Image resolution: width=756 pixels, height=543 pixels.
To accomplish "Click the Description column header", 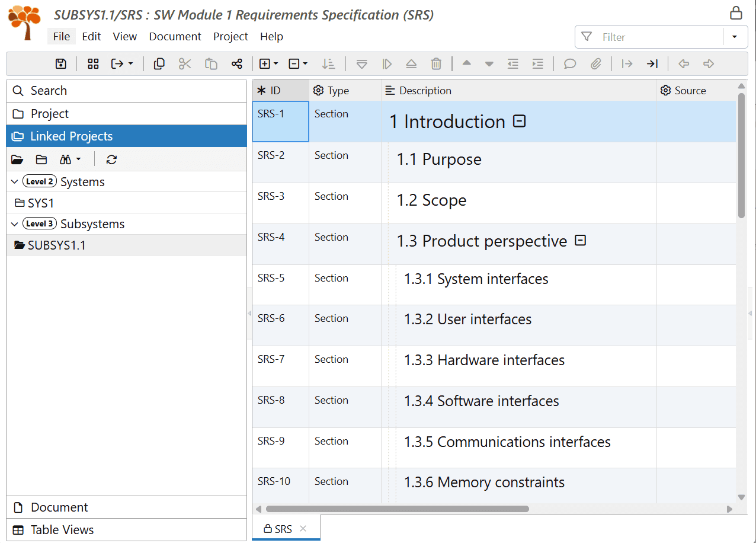I will click(519, 91).
